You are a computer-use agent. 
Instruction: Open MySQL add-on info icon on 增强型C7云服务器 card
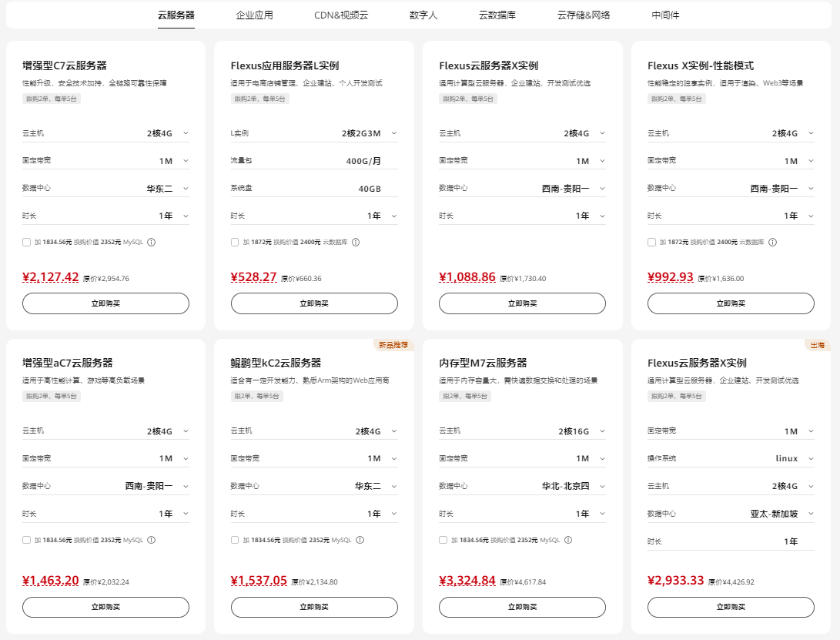point(152,243)
